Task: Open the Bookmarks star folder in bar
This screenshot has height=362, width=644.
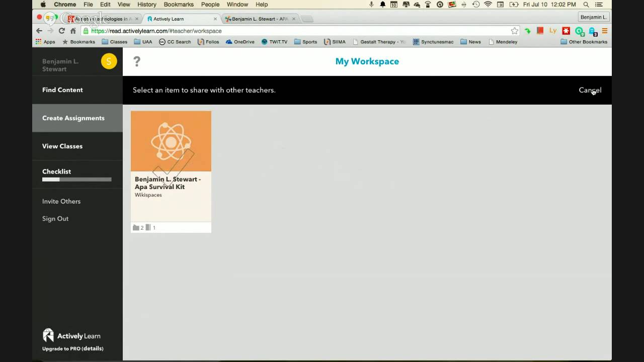Action: point(78,42)
